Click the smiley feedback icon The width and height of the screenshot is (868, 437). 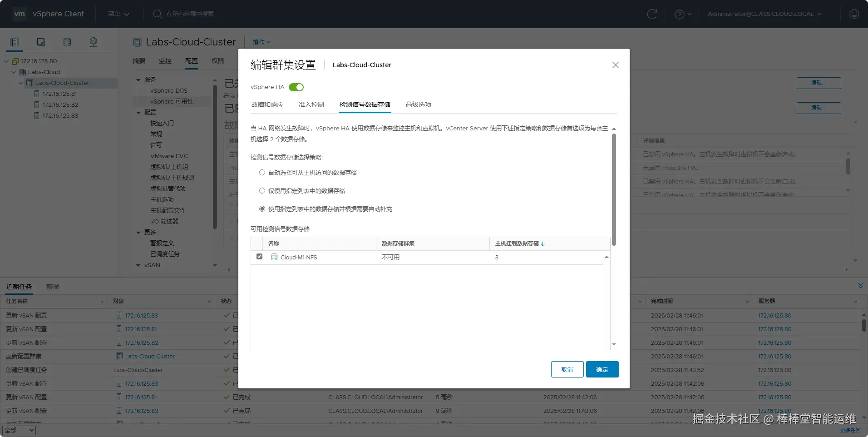[854, 14]
